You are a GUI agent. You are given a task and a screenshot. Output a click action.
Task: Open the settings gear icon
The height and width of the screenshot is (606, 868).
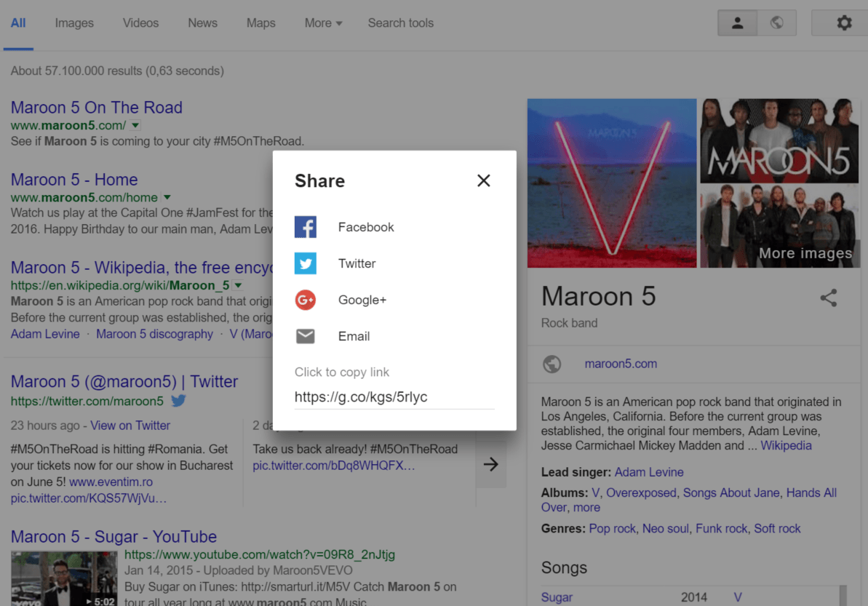844,23
